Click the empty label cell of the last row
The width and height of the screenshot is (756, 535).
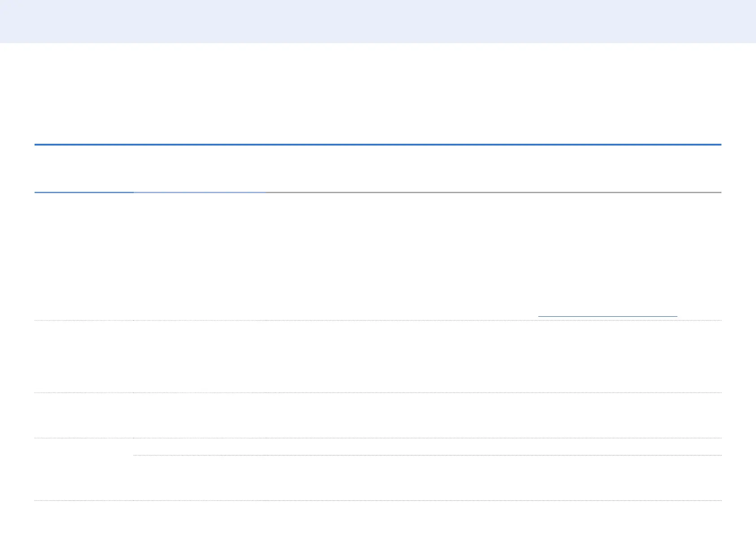point(84,469)
